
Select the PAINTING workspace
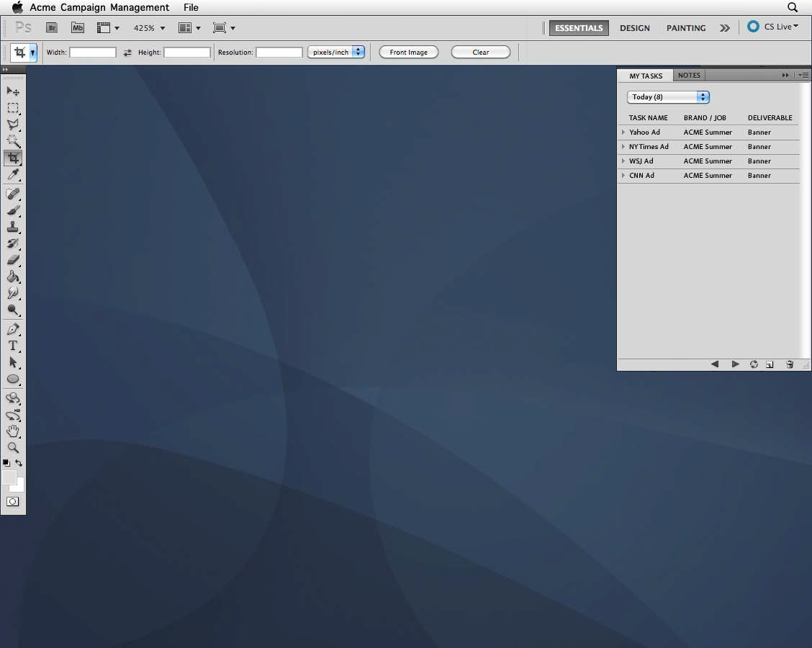(686, 28)
